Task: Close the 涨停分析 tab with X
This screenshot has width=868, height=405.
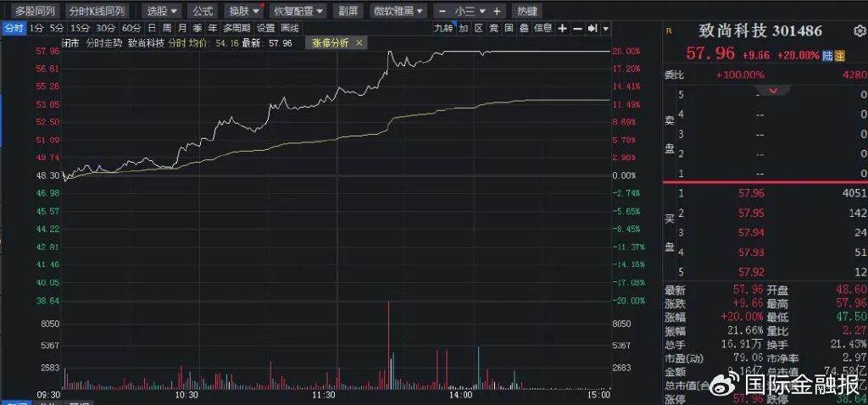Action: pyautogui.click(x=359, y=42)
